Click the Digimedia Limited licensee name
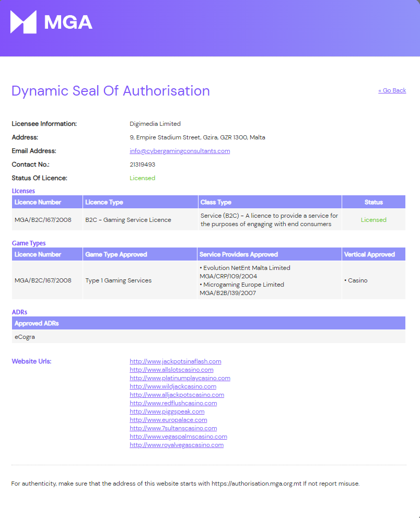The image size is (420, 518). tap(155, 124)
